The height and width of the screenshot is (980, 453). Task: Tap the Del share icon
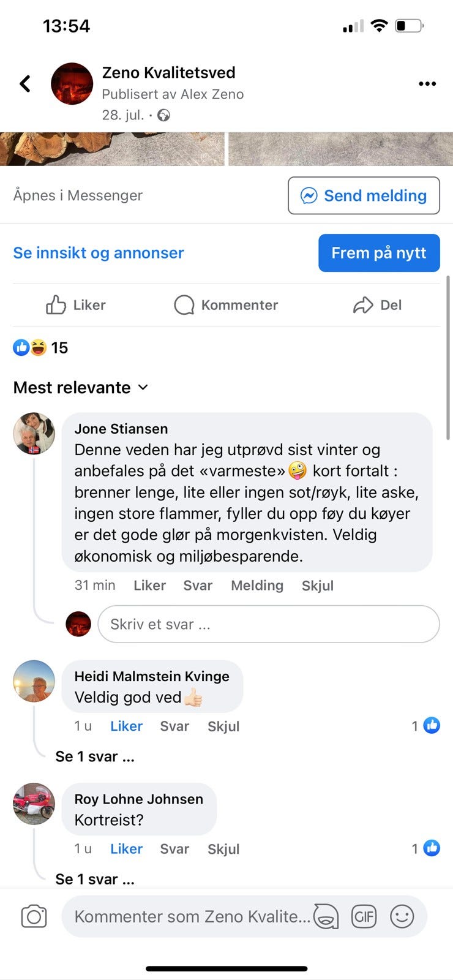363,305
